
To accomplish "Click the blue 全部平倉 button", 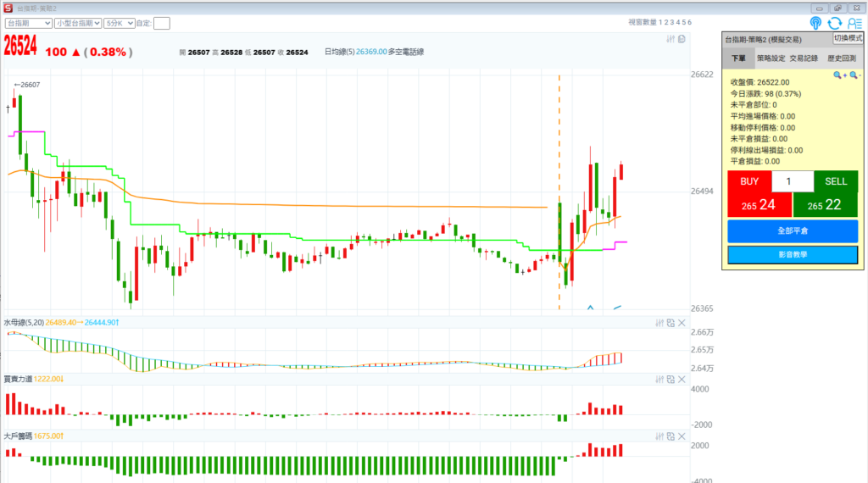I will point(792,230).
